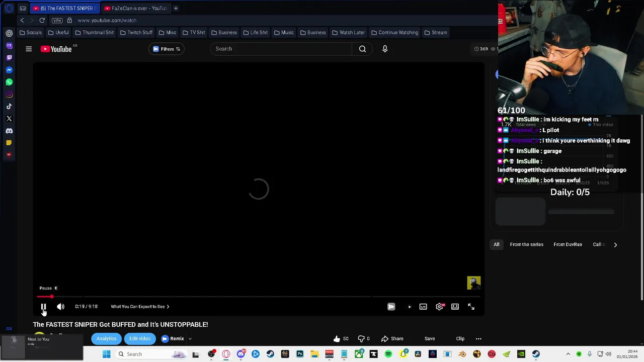Pause the video with the pause button
The height and width of the screenshot is (362, 644).
[44, 307]
